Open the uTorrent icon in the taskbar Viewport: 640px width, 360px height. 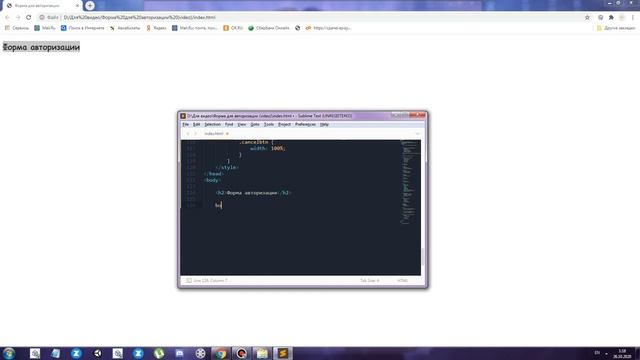(x=159, y=353)
